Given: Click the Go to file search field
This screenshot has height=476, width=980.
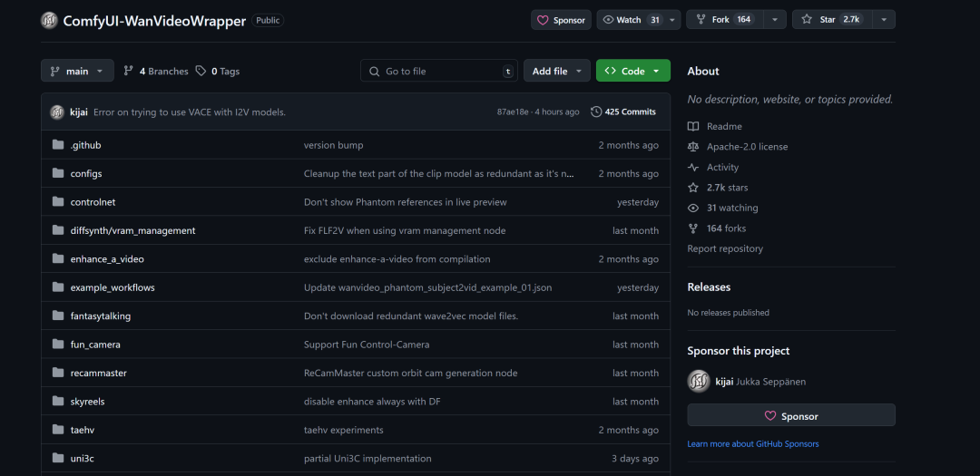Looking at the screenshot, I should [x=439, y=71].
